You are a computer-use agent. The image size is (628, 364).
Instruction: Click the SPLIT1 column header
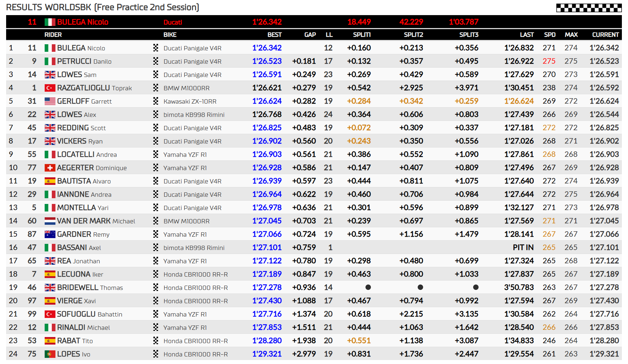[362, 35]
